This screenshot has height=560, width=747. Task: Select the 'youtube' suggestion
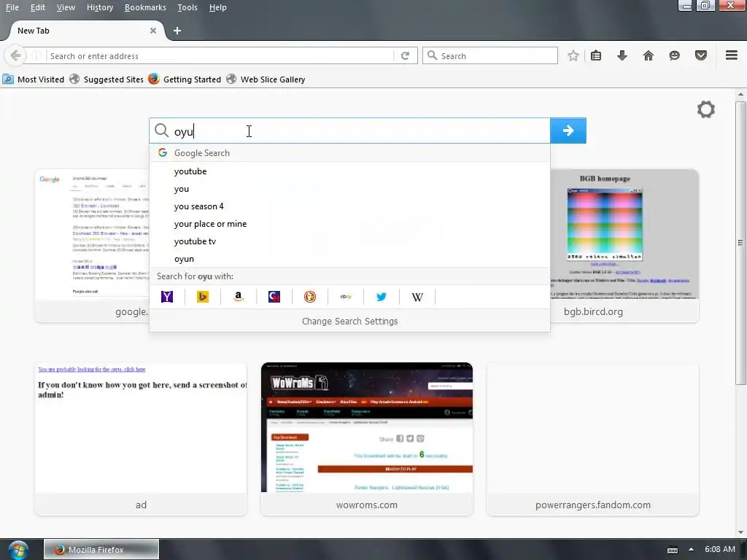(x=349, y=171)
